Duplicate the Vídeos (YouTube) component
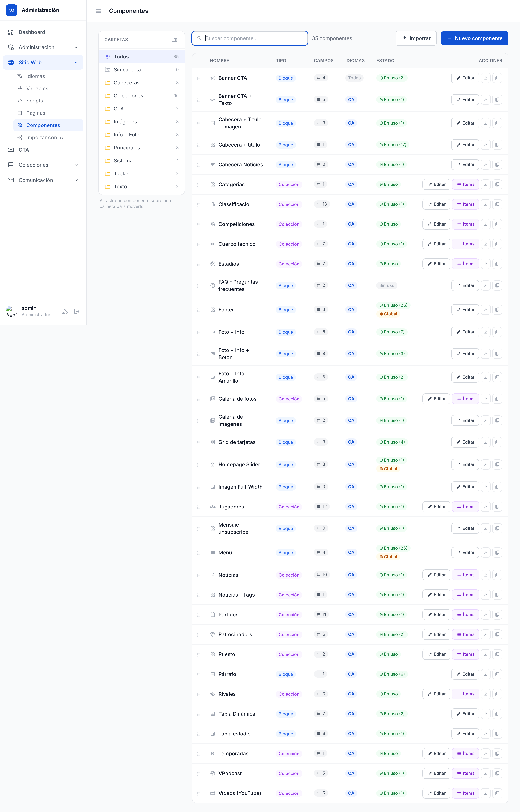 coord(497,793)
